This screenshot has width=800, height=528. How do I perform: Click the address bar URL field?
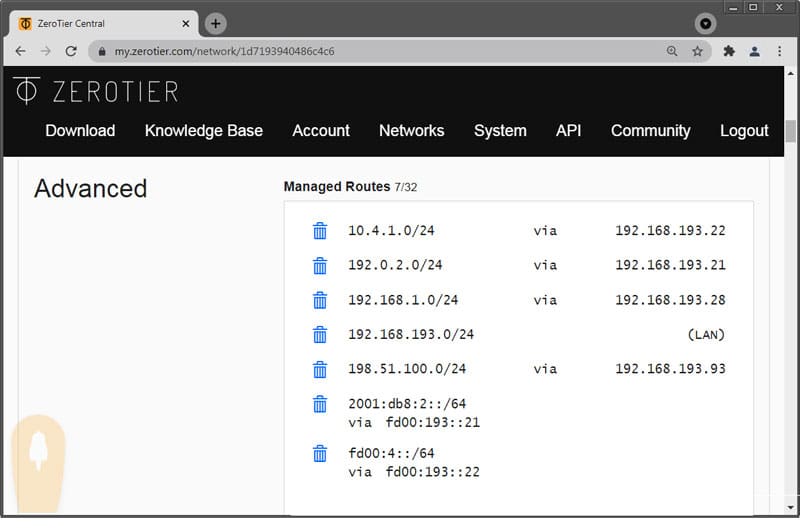click(x=380, y=51)
